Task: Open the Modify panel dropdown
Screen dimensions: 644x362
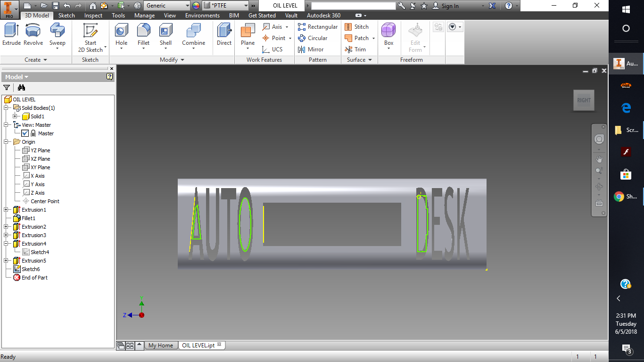Action: click(x=172, y=60)
